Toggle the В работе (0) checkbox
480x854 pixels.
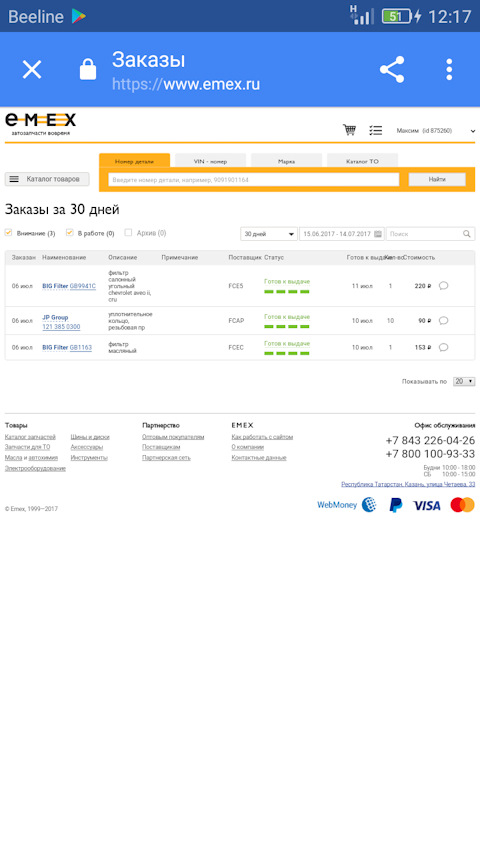[69, 233]
